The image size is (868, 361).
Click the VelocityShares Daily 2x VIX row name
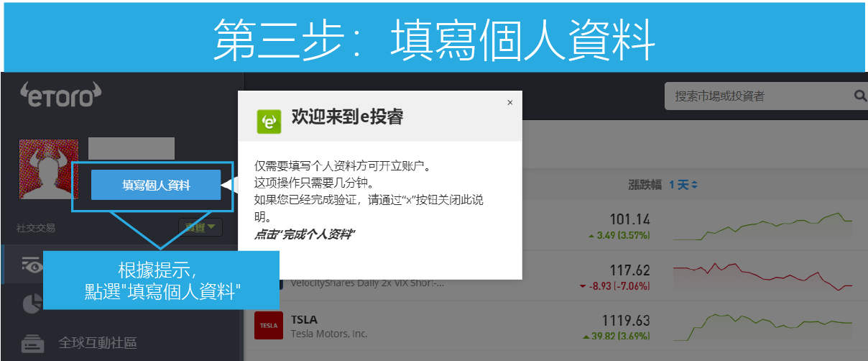(x=367, y=283)
